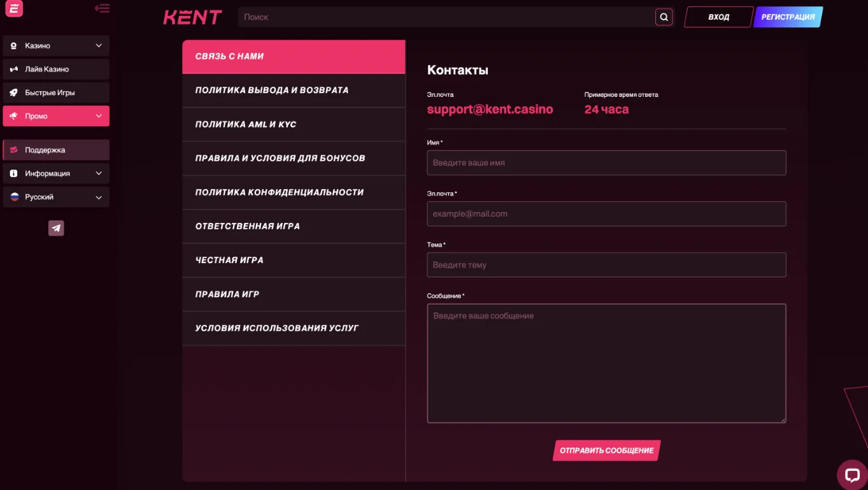Click the rocket icon for Быстрые Игры
This screenshot has height=490, width=868.
click(13, 93)
